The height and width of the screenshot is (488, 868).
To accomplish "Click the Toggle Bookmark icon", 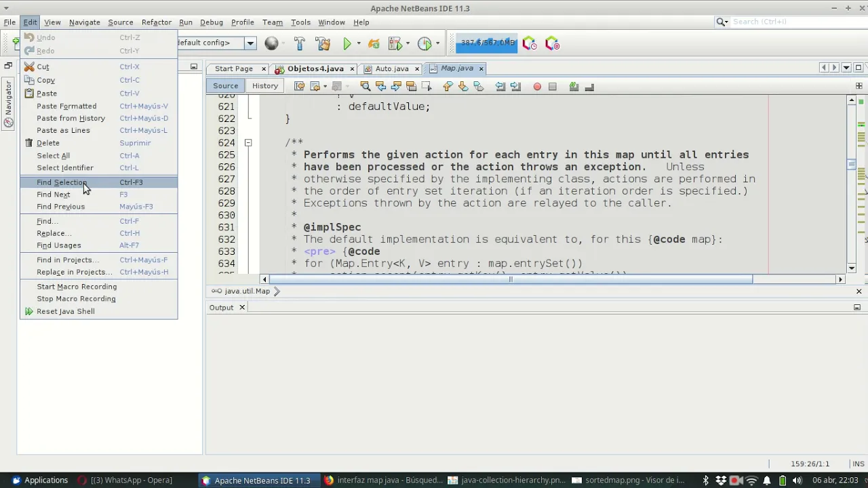I will pyautogui.click(x=478, y=86).
